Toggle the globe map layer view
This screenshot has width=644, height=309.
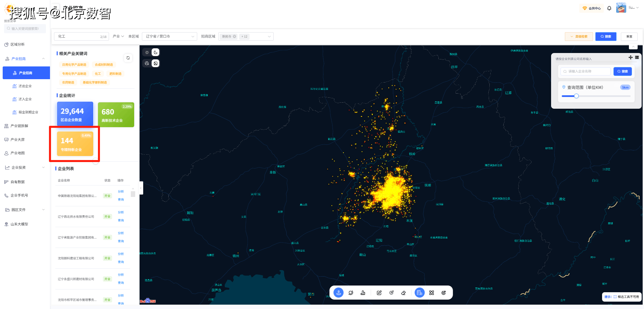pyautogui.click(x=147, y=63)
